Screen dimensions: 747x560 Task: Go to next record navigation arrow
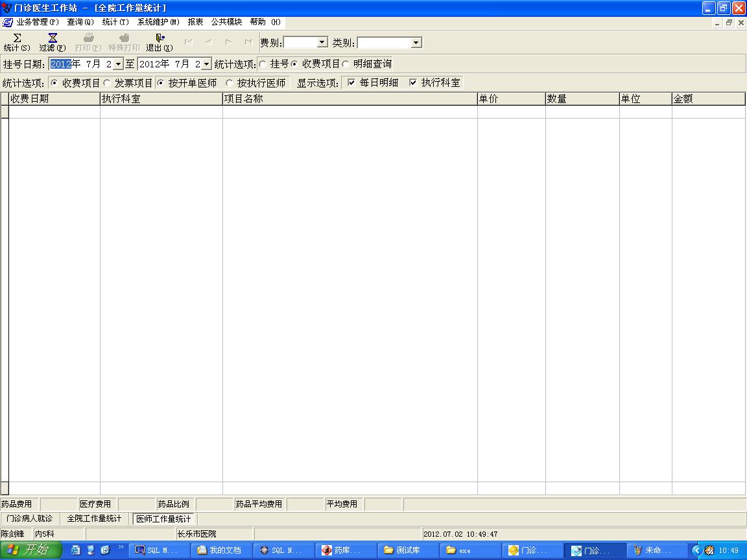pyautogui.click(x=229, y=42)
